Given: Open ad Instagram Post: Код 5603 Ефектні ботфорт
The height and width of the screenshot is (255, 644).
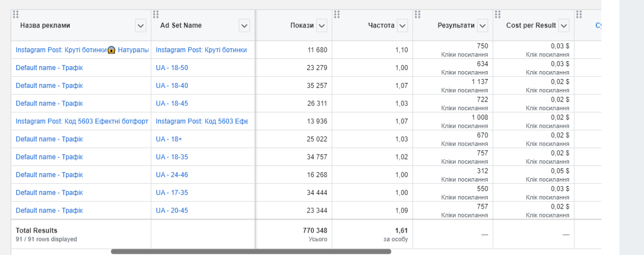Looking at the screenshot, I should 82,121.
